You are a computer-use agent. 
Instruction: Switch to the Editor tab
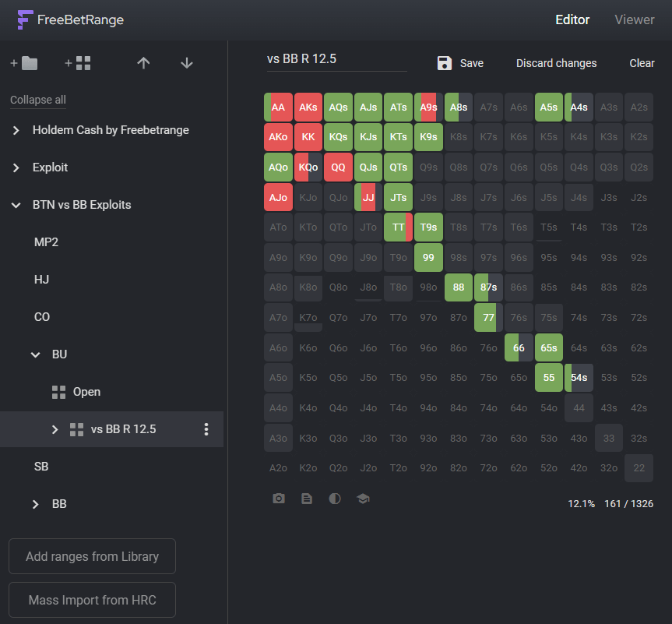tap(572, 19)
